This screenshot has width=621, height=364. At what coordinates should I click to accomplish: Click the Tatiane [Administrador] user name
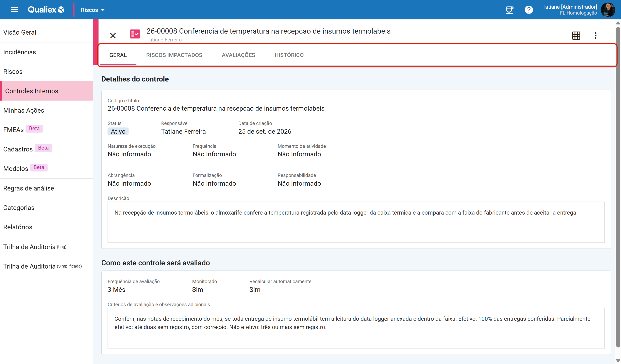click(x=570, y=7)
